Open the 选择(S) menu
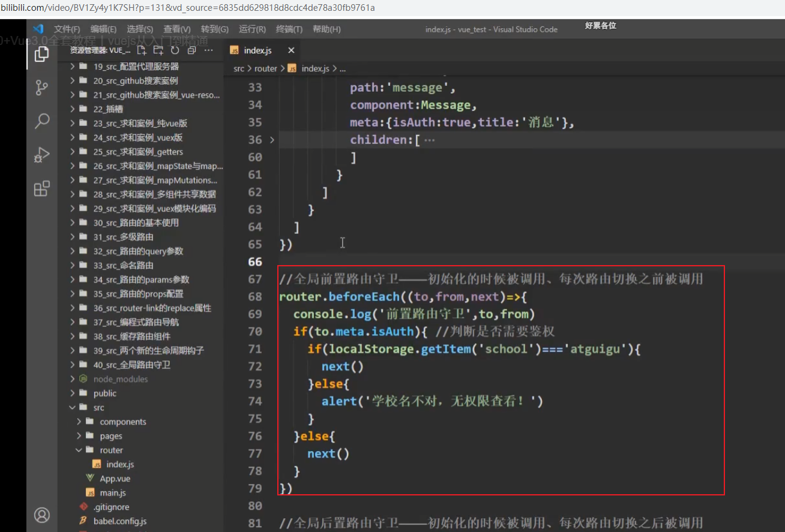Screen dimensions: 785x532 (140, 29)
